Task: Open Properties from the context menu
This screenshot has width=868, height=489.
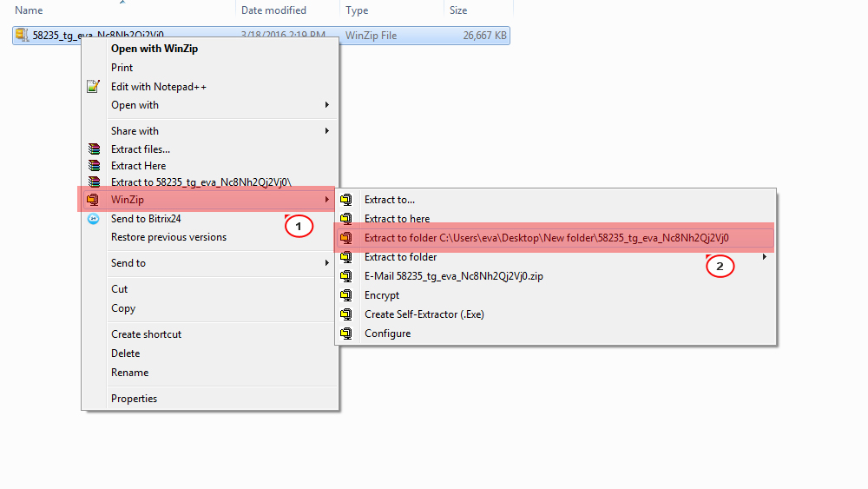Action: pos(210,399)
